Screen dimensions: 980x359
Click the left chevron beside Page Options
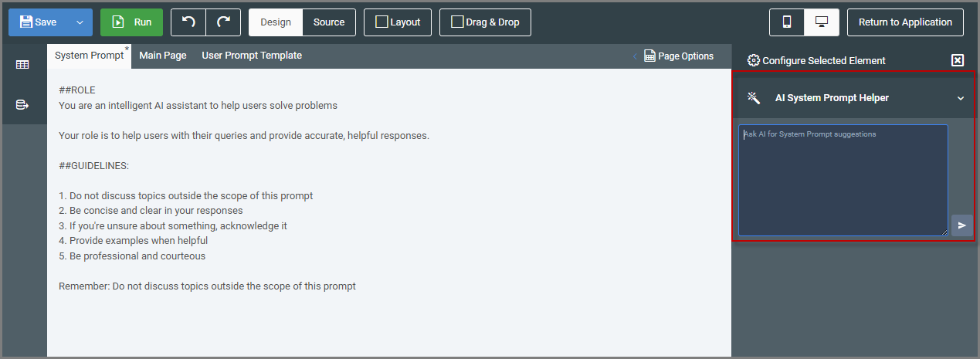[635, 56]
